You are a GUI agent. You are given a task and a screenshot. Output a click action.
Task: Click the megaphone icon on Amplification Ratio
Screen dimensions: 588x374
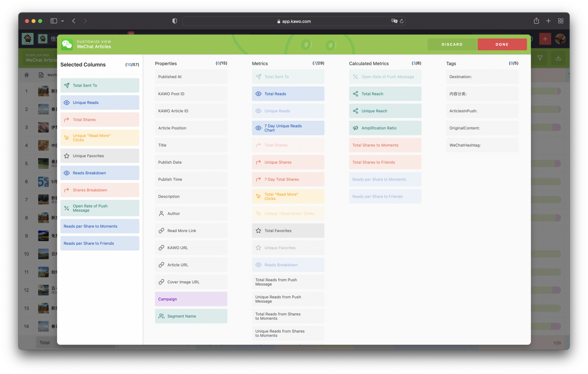pos(355,128)
